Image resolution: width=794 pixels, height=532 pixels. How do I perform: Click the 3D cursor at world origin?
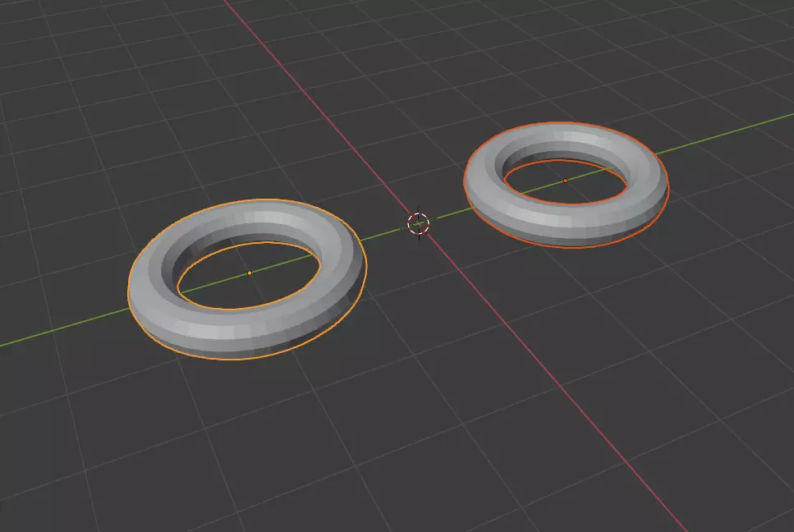tap(418, 223)
